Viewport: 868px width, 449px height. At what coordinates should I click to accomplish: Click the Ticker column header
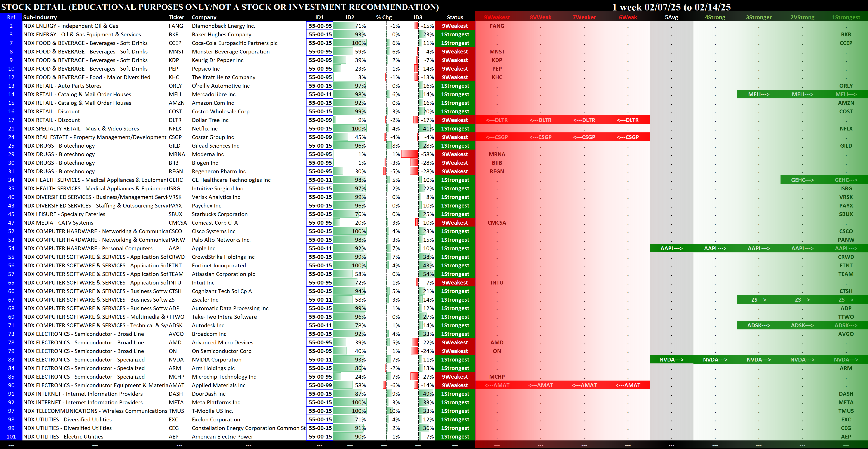click(176, 17)
